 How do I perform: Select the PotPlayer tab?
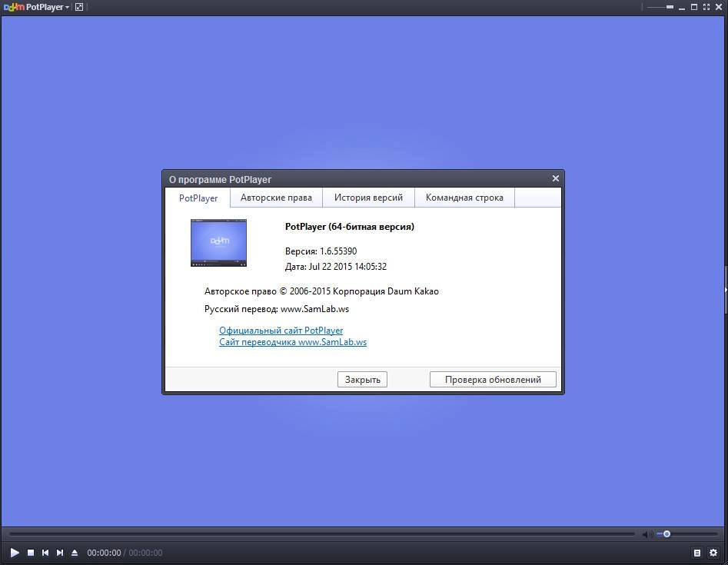(x=198, y=198)
